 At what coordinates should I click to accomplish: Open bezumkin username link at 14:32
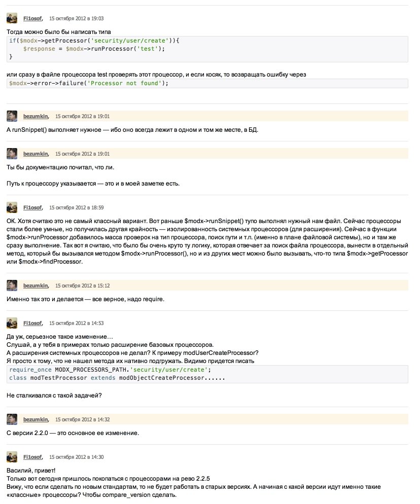(36, 419)
